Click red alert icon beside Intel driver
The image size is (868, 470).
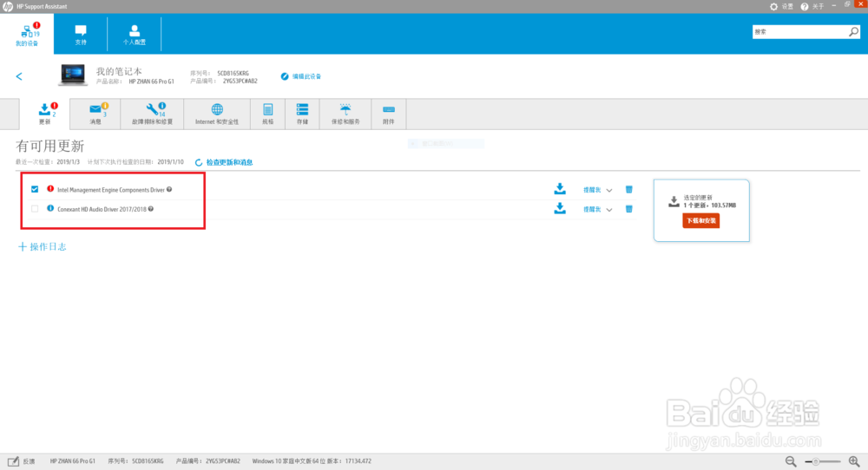[50, 189]
